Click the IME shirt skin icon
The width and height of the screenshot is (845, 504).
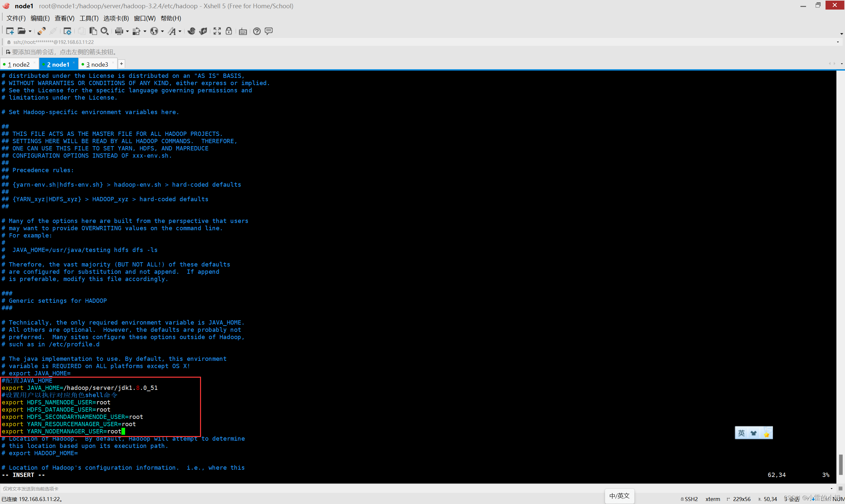(x=754, y=433)
